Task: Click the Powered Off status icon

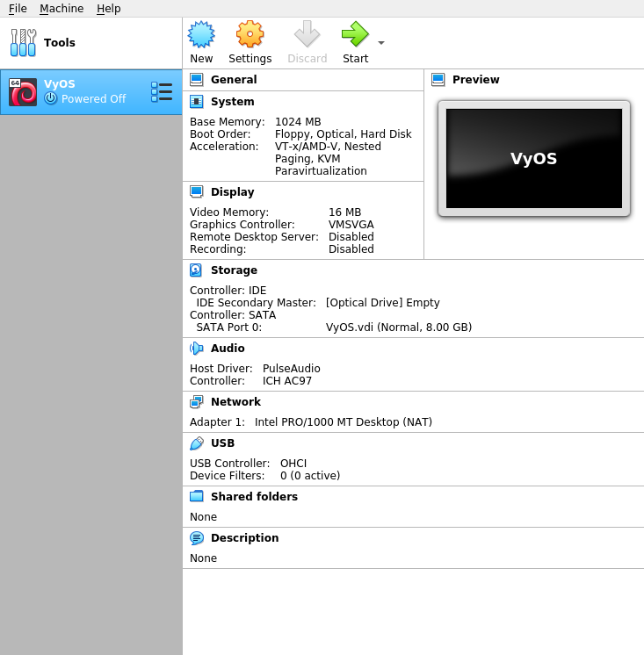Action: click(x=51, y=98)
